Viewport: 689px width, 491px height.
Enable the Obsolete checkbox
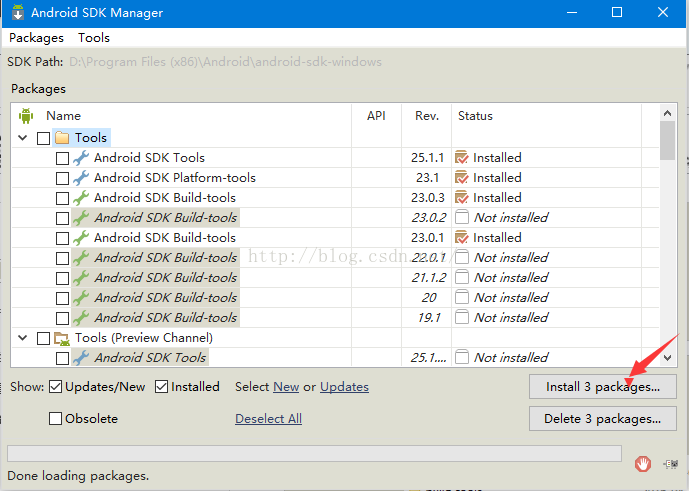point(56,419)
